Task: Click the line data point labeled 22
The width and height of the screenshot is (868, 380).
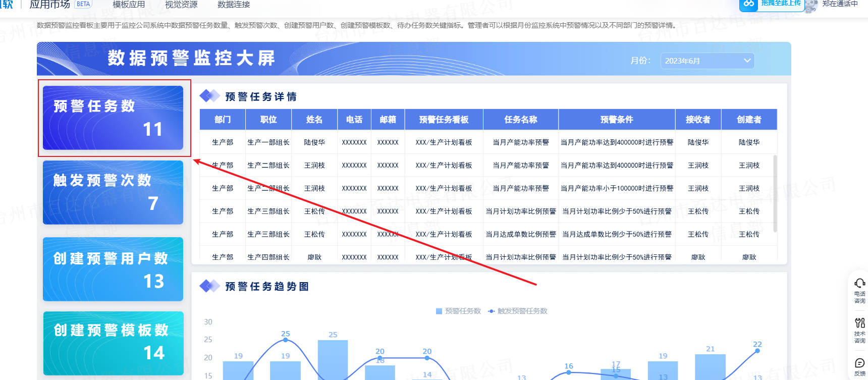Action: click(757, 351)
